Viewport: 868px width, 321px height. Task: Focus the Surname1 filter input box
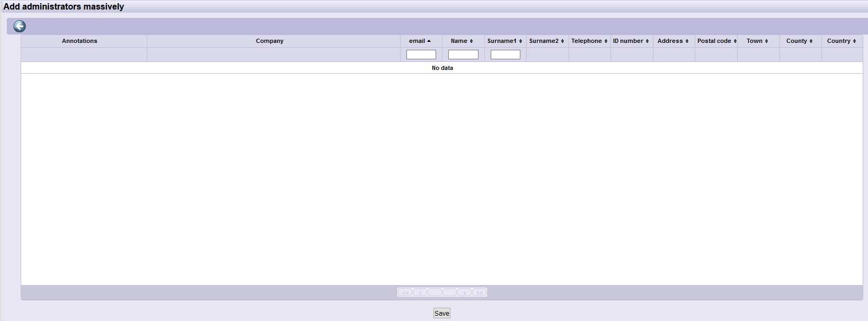click(506, 55)
